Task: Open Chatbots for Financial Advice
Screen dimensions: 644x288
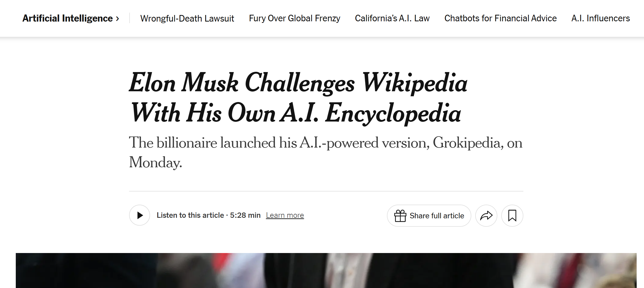Action: pos(500,18)
